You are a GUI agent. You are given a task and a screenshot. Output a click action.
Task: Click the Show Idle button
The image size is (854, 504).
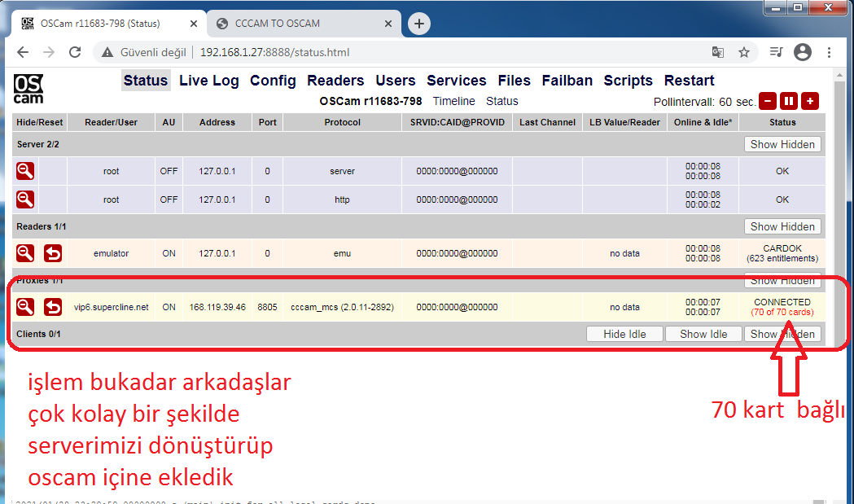pos(703,334)
